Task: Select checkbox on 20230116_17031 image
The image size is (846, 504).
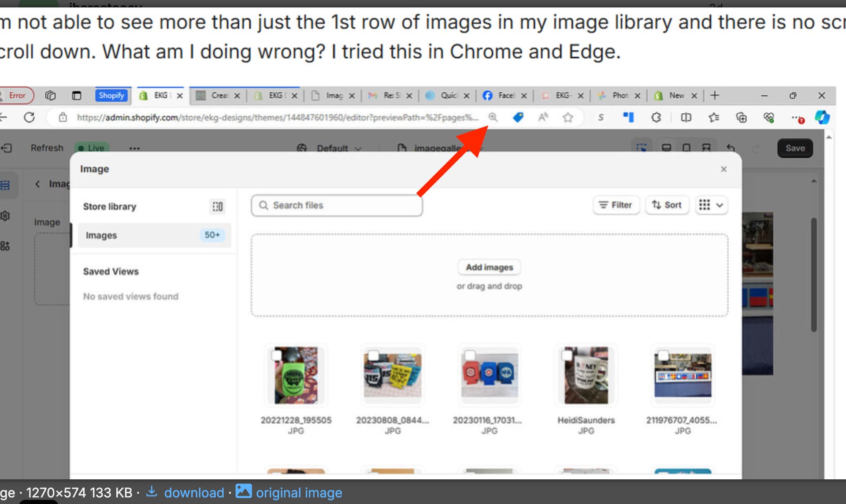Action: (x=470, y=355)
